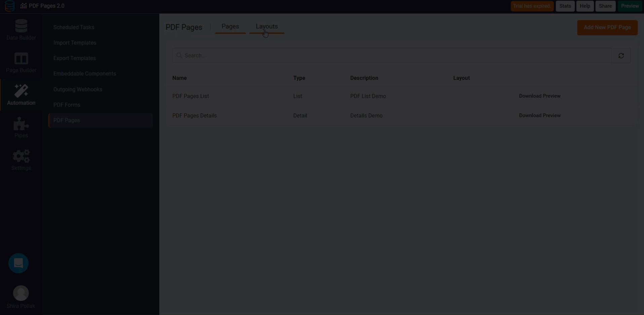Viewport: 644px width, 315px height.
Task: Download Preview for PDF Pages List
Action: [539, 96]
